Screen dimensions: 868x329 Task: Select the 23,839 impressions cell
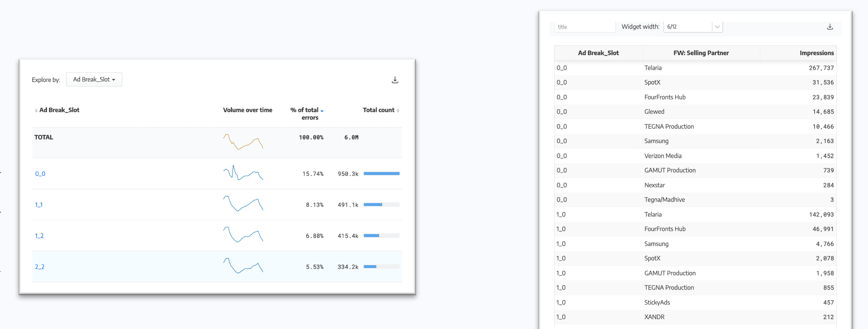coord(823,97)
